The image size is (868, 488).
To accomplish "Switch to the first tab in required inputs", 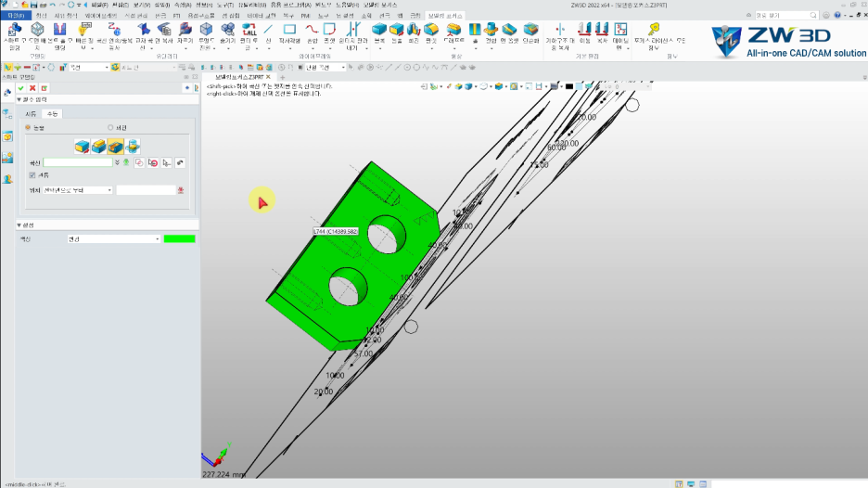I will (31, 113).
